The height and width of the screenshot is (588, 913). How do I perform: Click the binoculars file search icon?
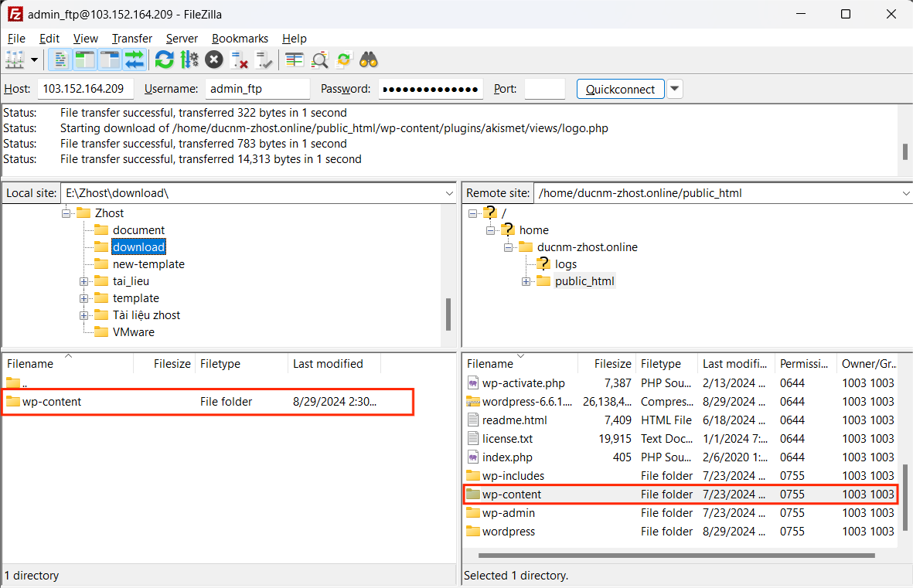[x=369, y=59]
